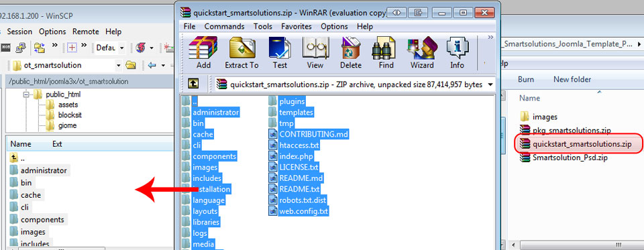This screenshot has width=644, height=250.
Task: Open the View tool in WinRAR toolbar
Action: [x=315, y=52]
